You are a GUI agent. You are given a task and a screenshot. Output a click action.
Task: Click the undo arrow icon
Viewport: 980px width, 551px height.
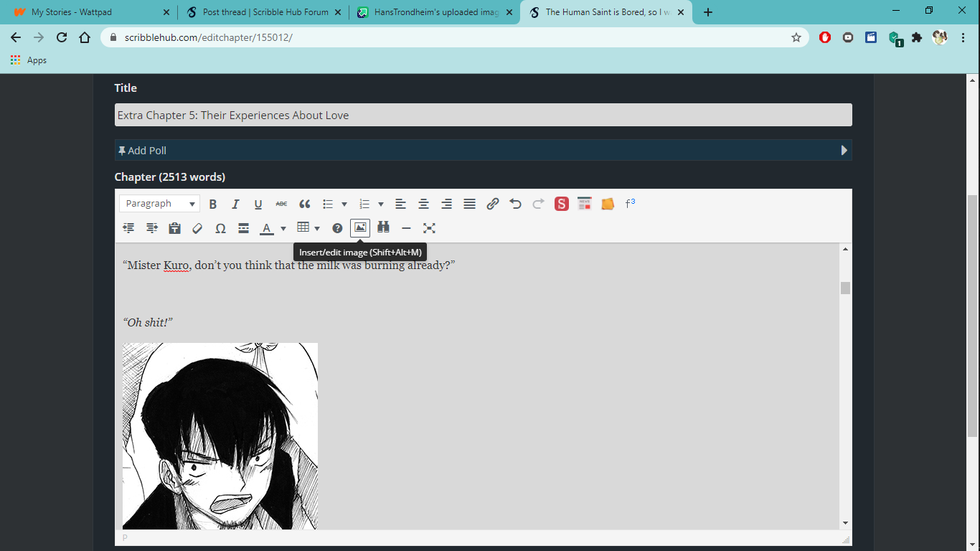[515, 204]
